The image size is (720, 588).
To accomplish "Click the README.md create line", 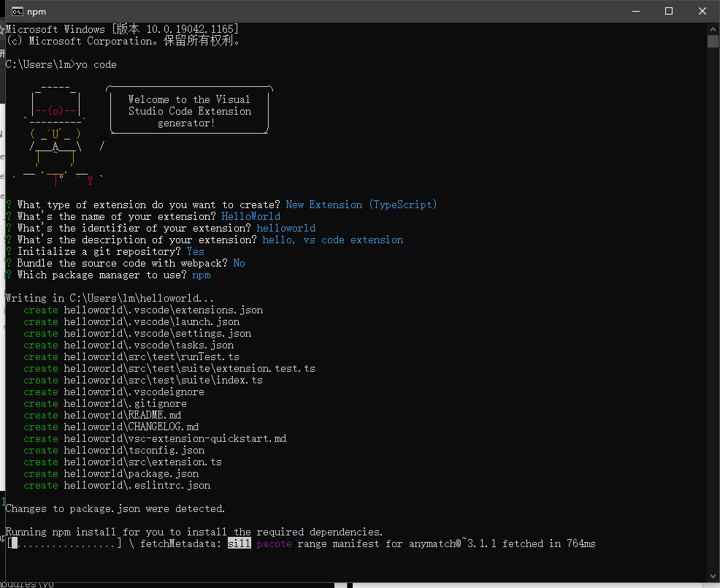I will click(102, 416).
